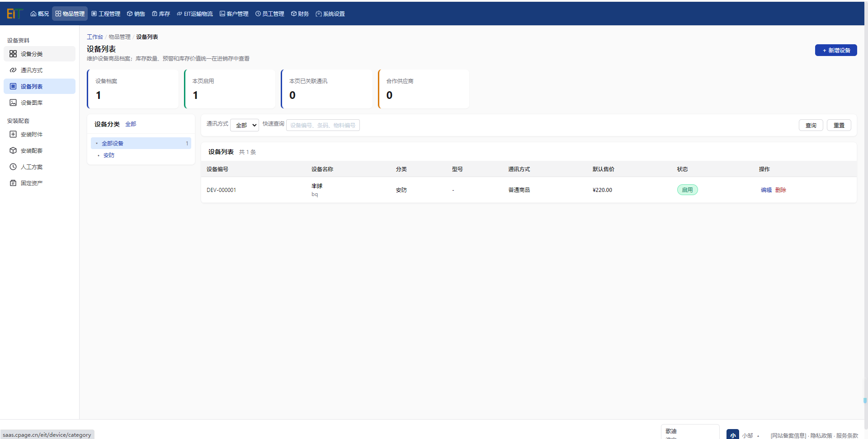868x439 pixels.
Task: Click the 通讯方式 link icon in sidebar
Action: [13, 70]
